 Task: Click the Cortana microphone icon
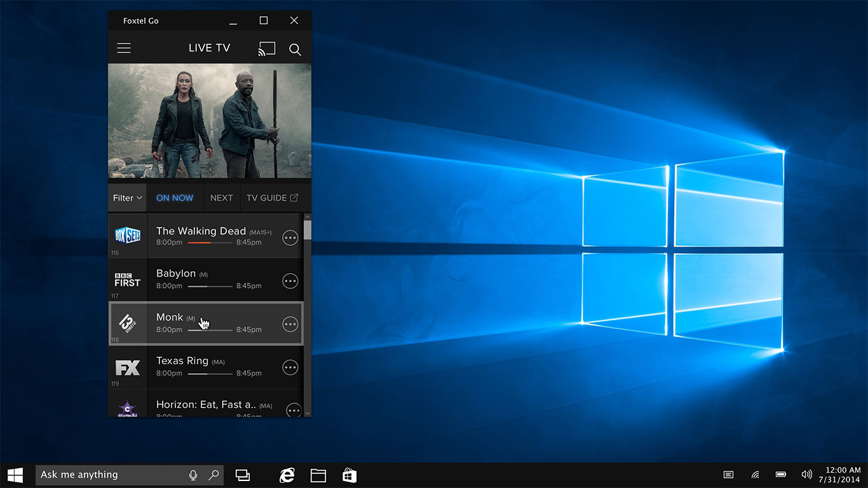click(x=193, y=475)
